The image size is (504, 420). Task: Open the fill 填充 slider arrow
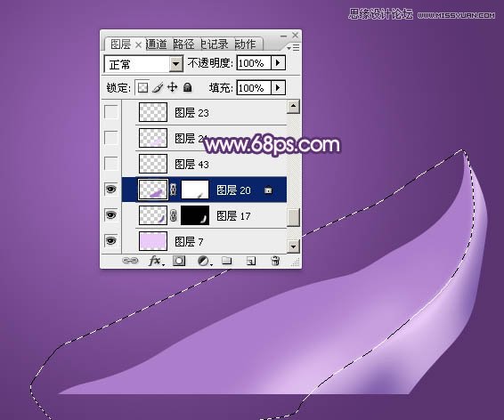click(279, 87)
